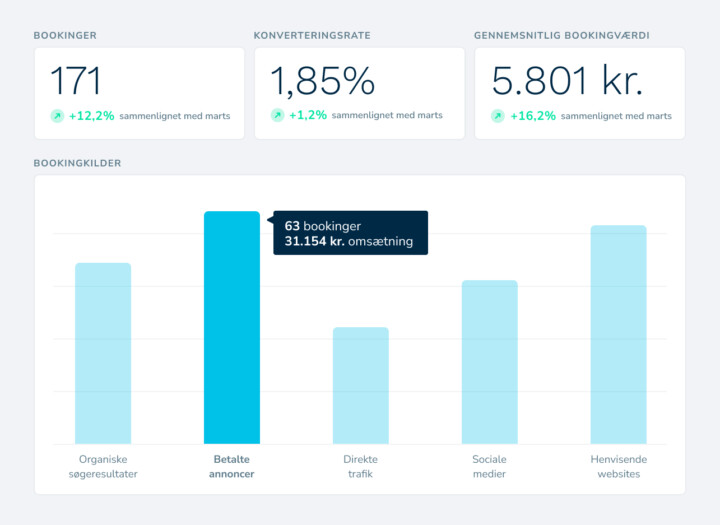The height and width of the screenshot is (525, 720).
Task: Click the BOOKINGER heading
Action: (x=65, y=35)
